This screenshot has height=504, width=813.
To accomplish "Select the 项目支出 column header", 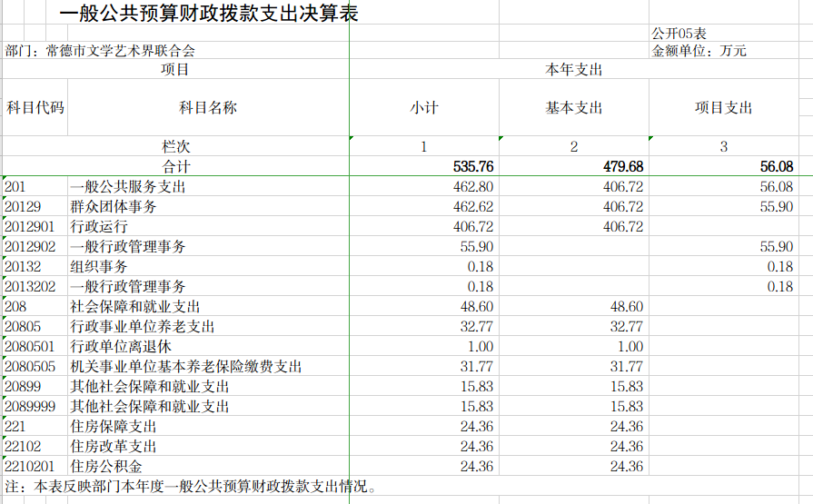I will pos(723,107).
